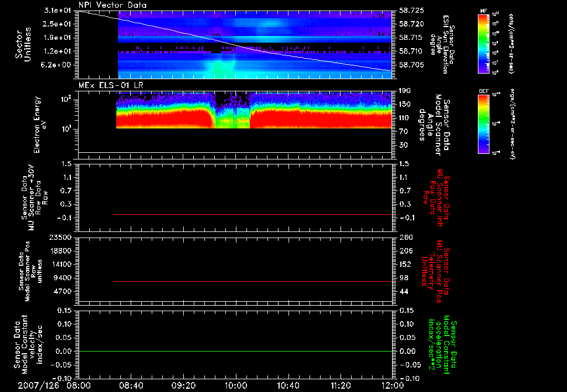This screenshot has width=567, height=392.
Task: Click the '2007/126' date label
Action: point(38,385)
